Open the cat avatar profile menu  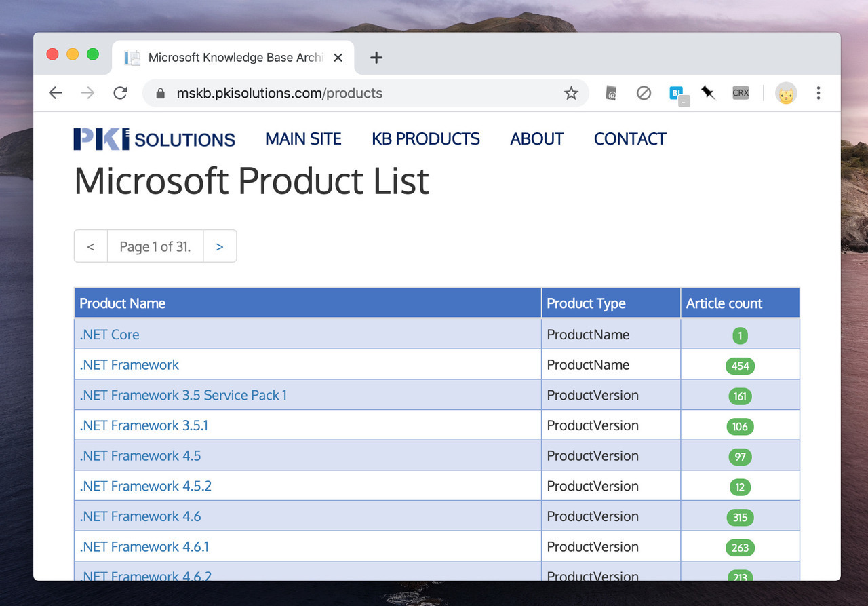coord(786,94)
